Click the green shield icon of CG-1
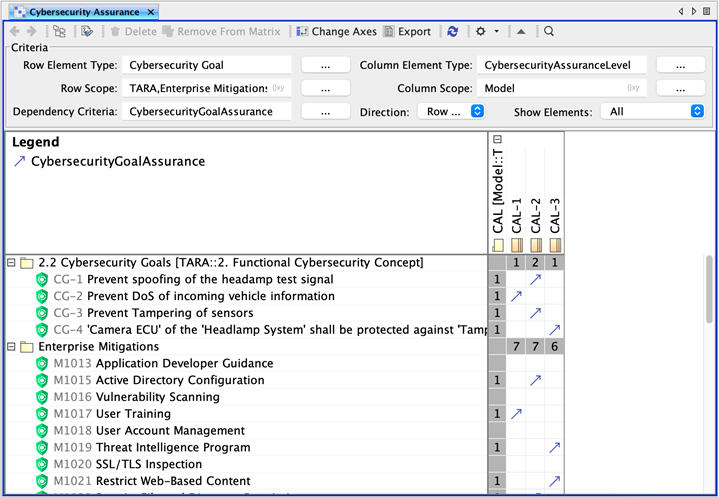 pyautogui.click(x=42, y=280)
